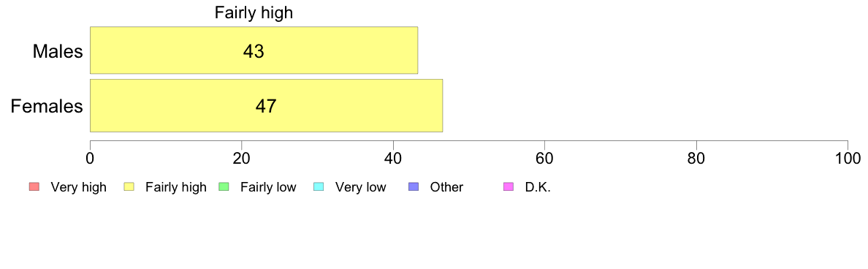Viewport: 868px width, 269px height.
Task: Click the Very low cyan legend swatch
Action: 319,187
